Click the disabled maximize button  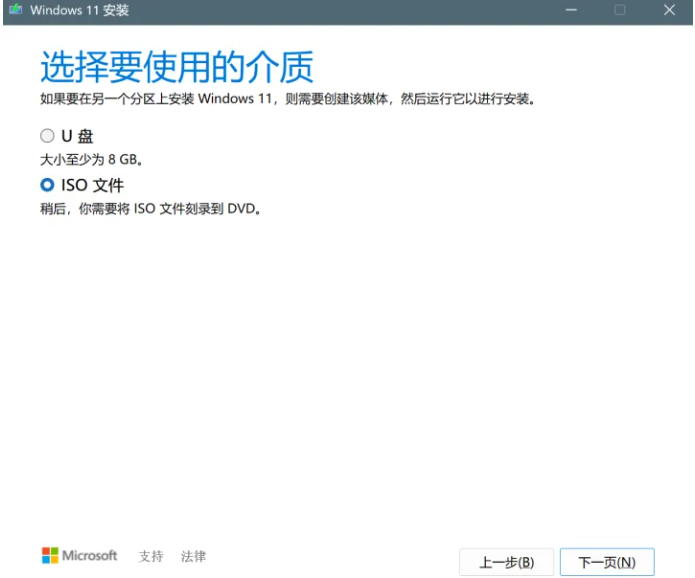620,10
